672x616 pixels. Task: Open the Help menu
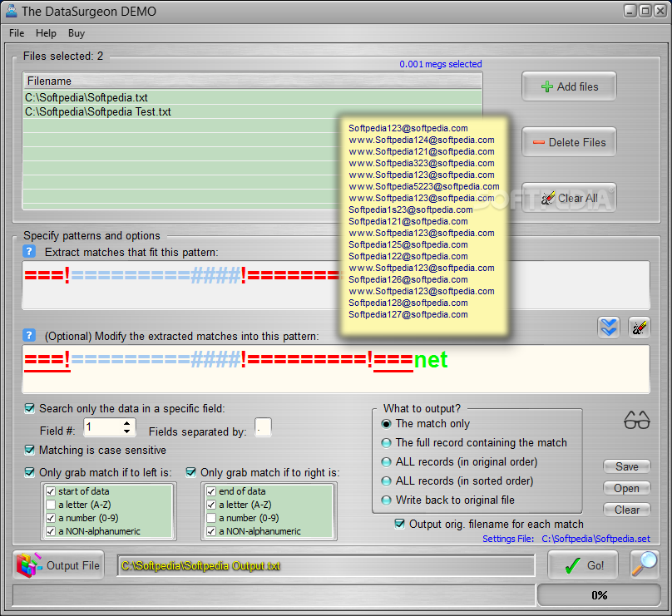(x=46, y=33)
